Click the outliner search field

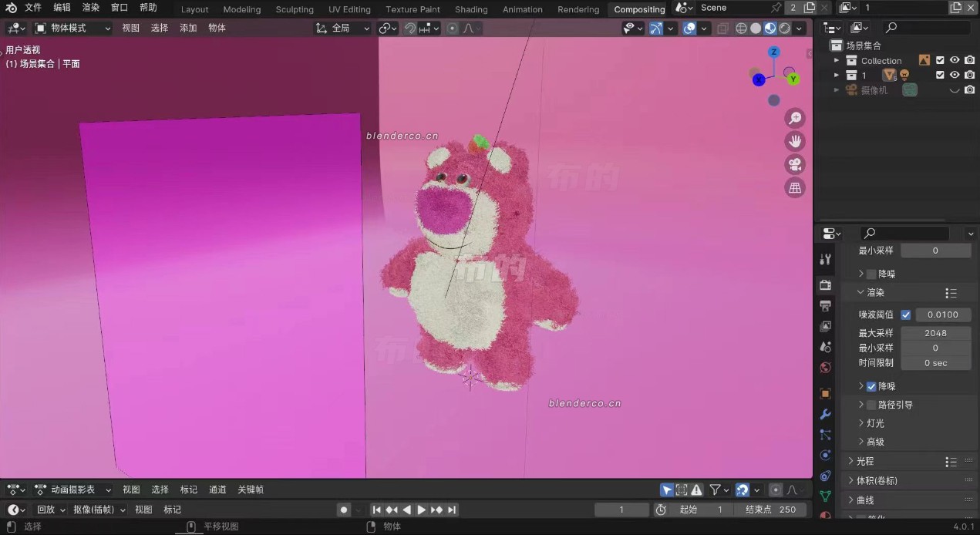tap(926, 28)
